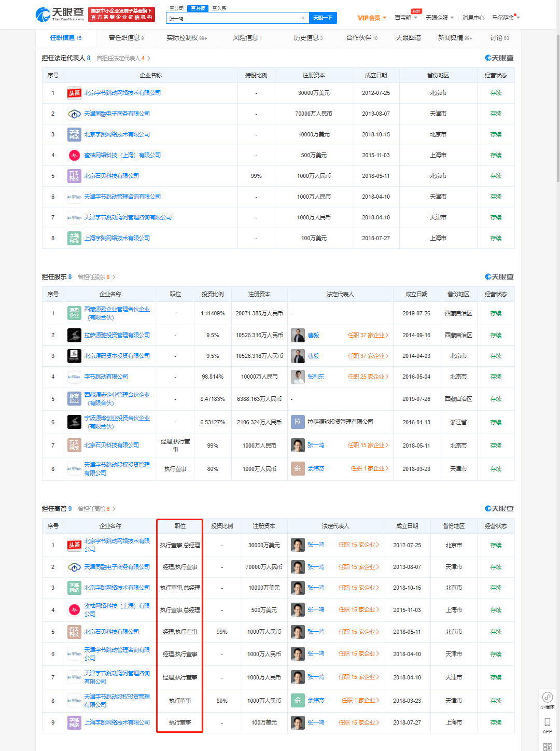Open 张利东 name link
This screenshot has width=560, height=751.
coord(316,377)
